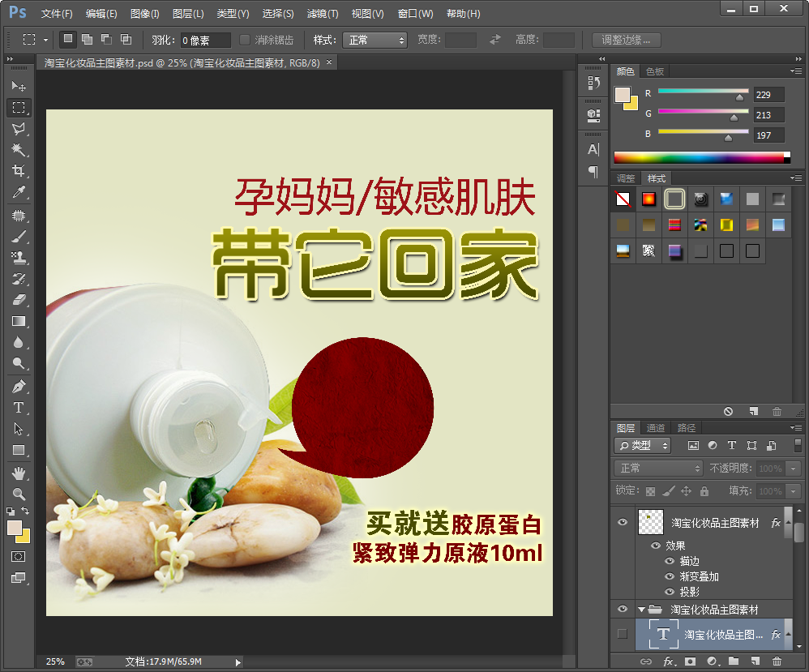Swap foreground and background colors
This screenshot has height=672, width=809.
point(25,511)
